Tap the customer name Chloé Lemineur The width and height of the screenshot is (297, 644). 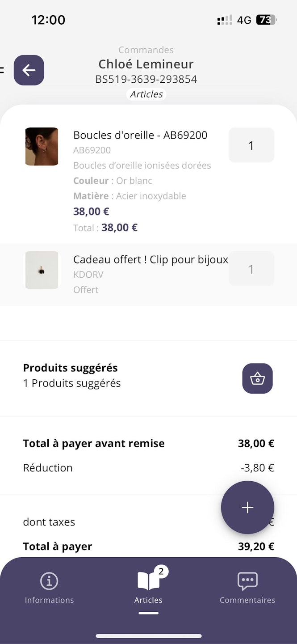pos(146,64)
